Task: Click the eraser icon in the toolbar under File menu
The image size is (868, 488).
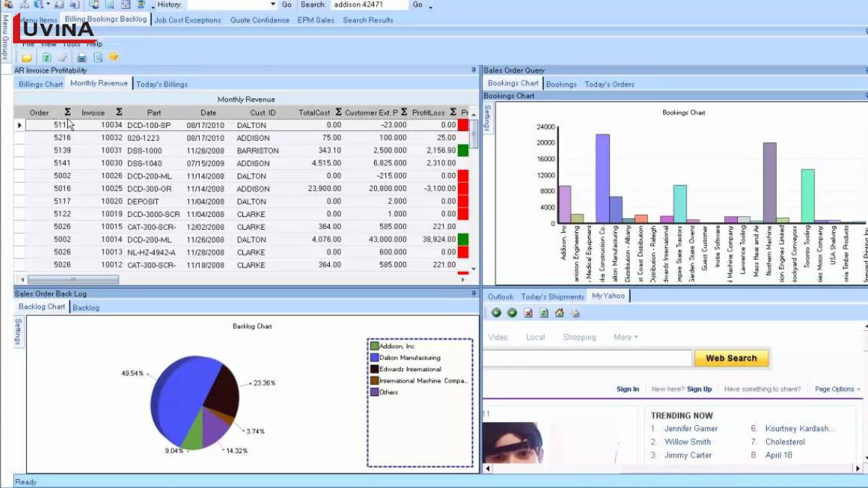Action: pyautogui.click(x=63, y=57)
